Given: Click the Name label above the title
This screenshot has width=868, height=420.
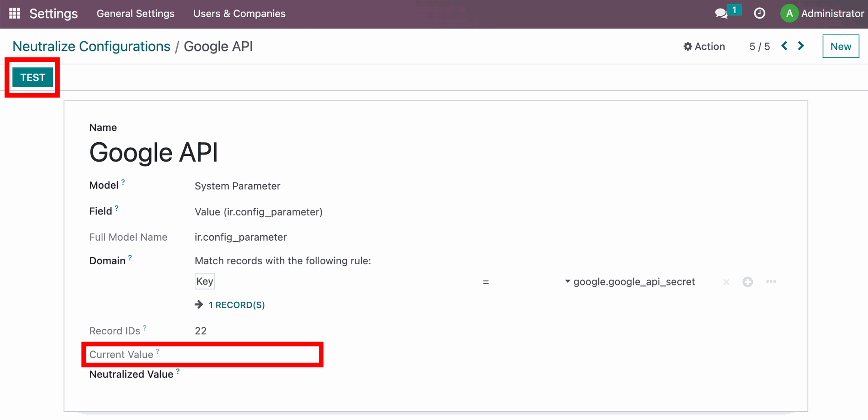Looking at the screenshot, I should tap(103, 127).
